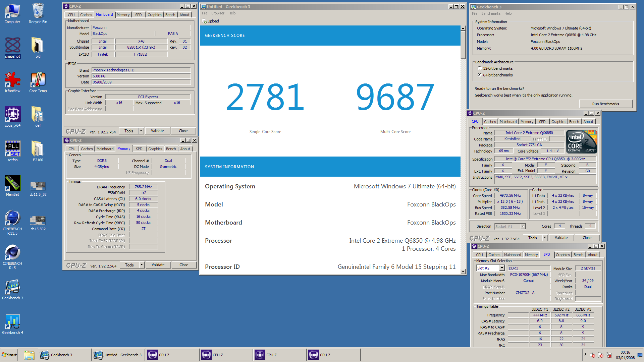The image size is (644, 362).
Task: Open the E2160 folder icon
Action: (x=38, y=152)
